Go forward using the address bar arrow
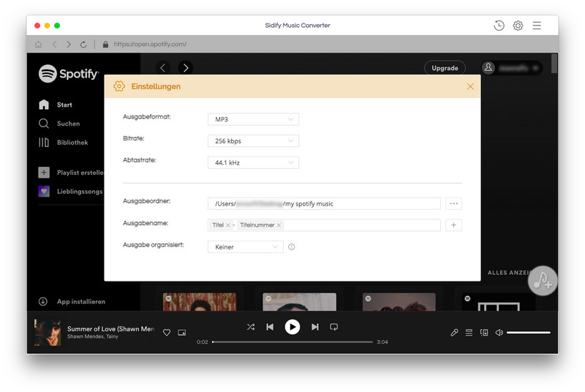Screen dimensions: 585x392 click(x=69, y=45)
